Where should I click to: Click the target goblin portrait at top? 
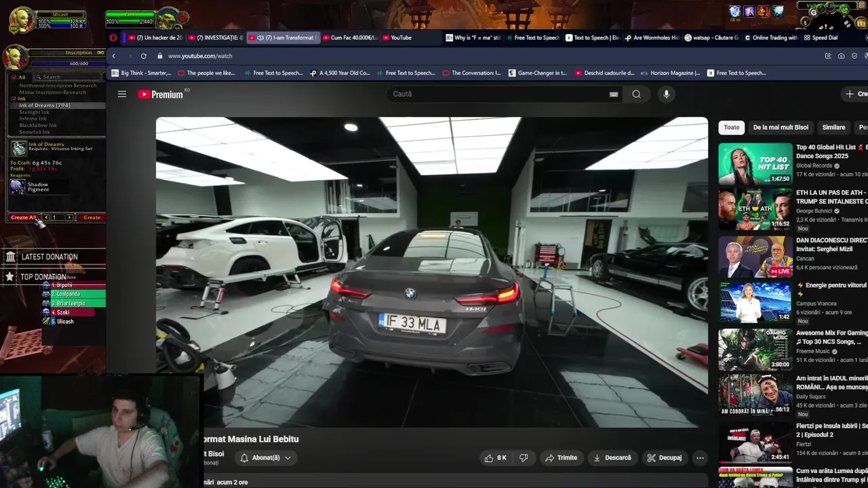(167, 18)
